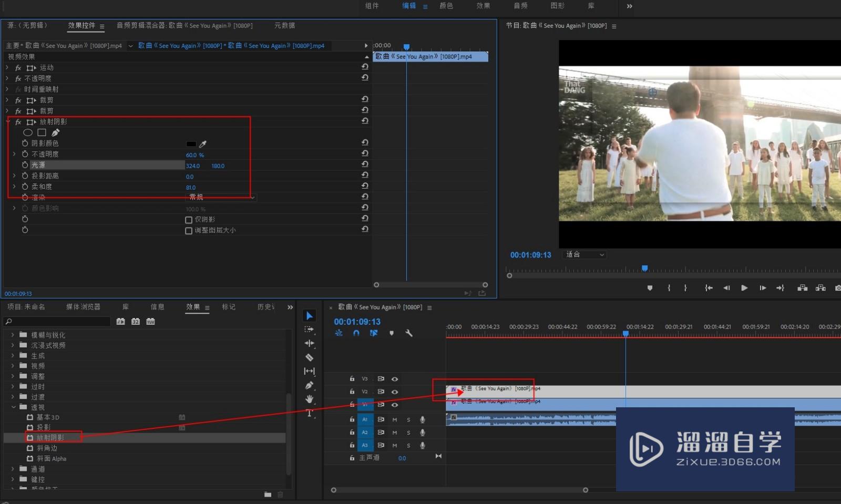The height and width of the screenshot is (504, 841).
Task: Toggle nest sequence insert mode icon
Action: 339,333
